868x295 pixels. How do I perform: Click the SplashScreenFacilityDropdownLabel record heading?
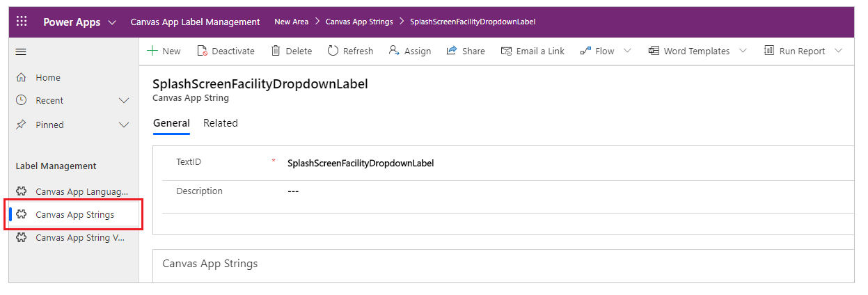point(260,84)
